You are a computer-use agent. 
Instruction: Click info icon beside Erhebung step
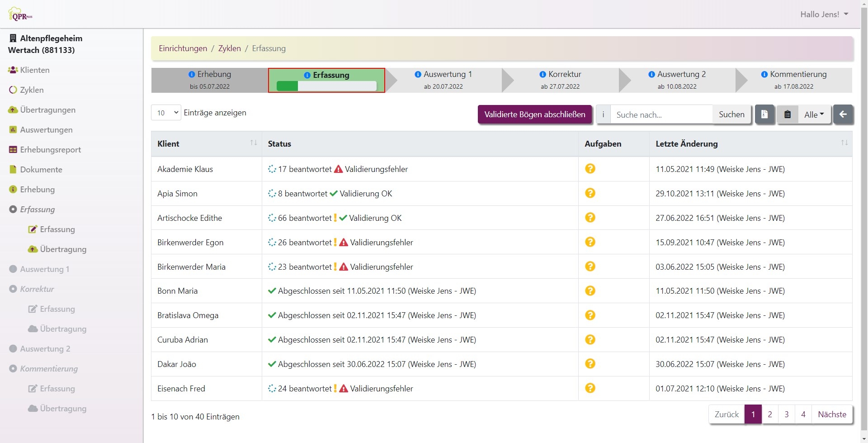coord(192,74)
